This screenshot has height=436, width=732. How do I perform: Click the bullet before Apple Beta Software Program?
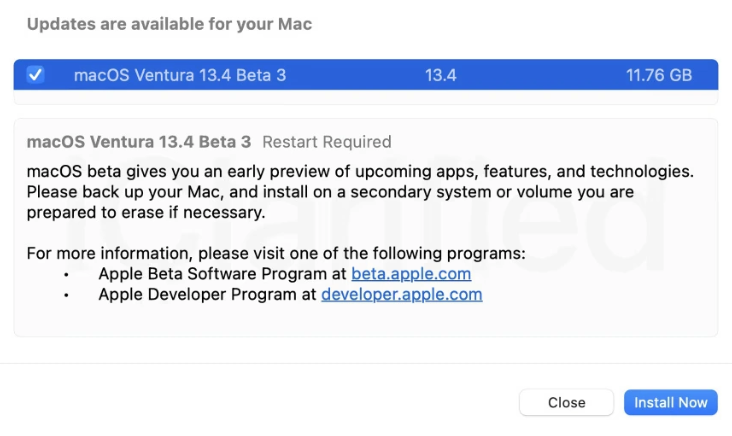67,274
